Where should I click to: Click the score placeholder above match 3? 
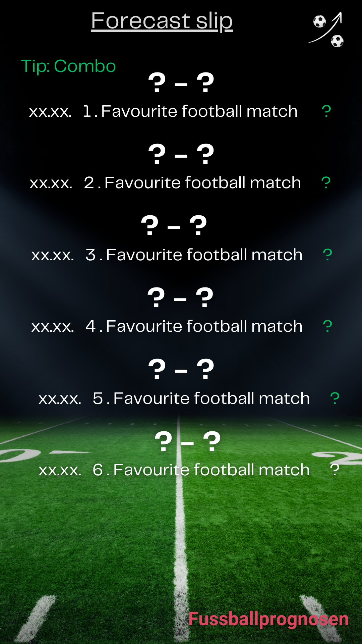174,226
